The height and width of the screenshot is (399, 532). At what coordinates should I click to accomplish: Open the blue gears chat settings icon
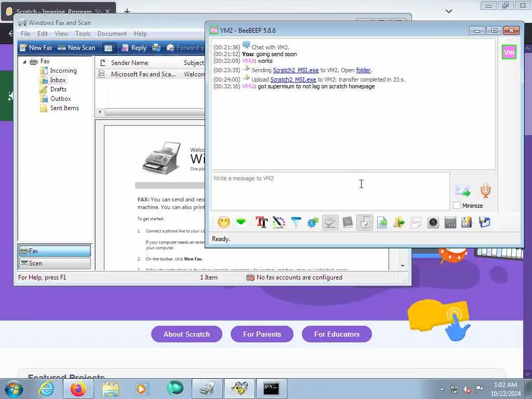point(313,222)
